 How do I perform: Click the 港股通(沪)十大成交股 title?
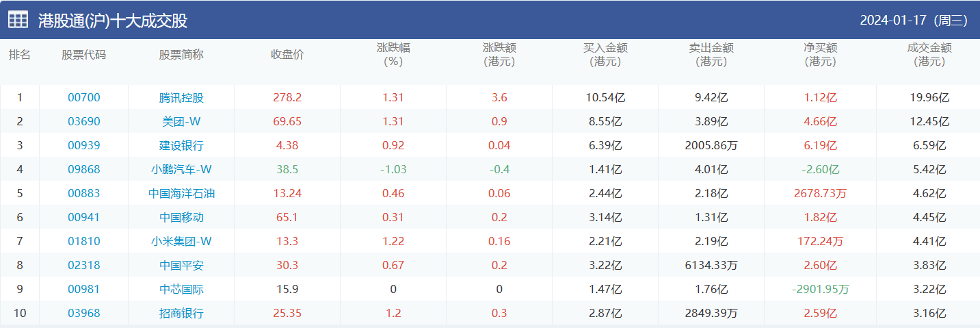(113, 21)
